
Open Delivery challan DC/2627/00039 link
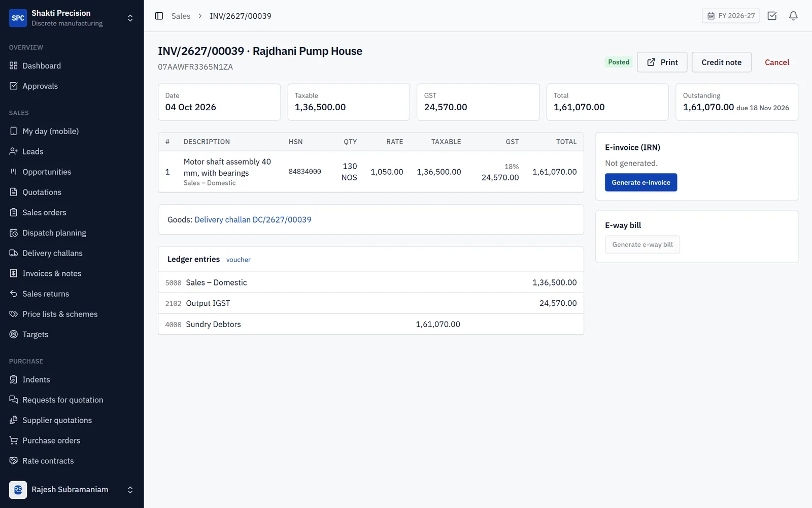pyautogui.click(x=253, y=219)
